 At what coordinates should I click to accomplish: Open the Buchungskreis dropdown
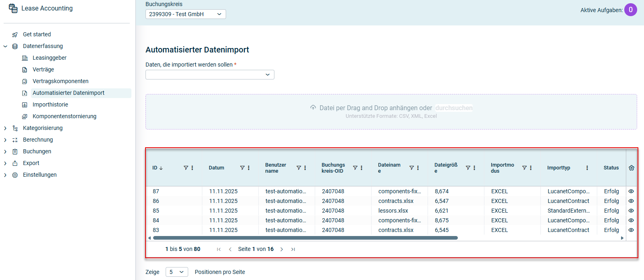pos(185,14)
